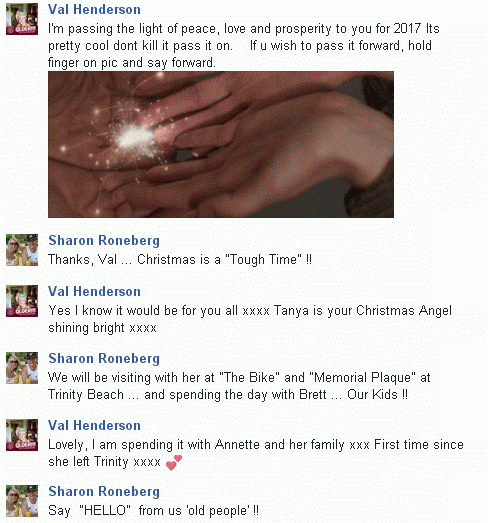Screen dimensions: 488x523
Task: Open the glowing hands sparkle image
Action: coord(221,144)
